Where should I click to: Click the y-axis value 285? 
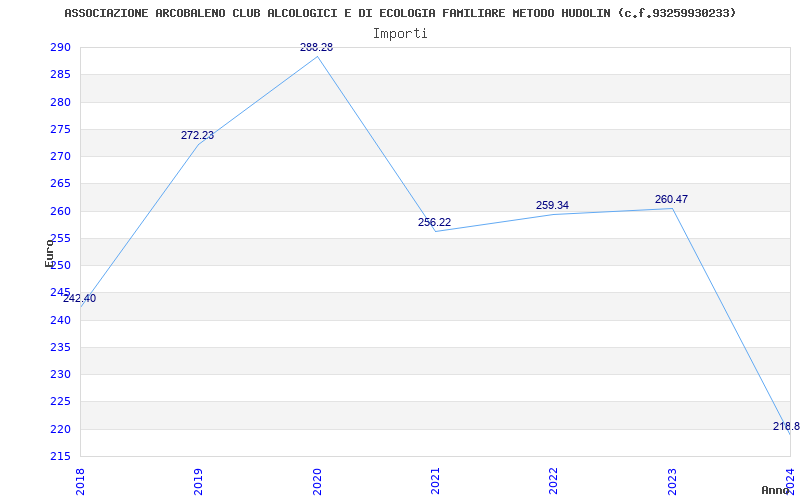[x=60, y=75]
